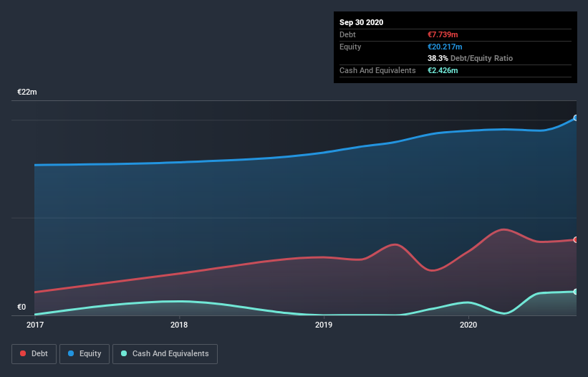Click the blue Equity legend dot

(71, 353)
